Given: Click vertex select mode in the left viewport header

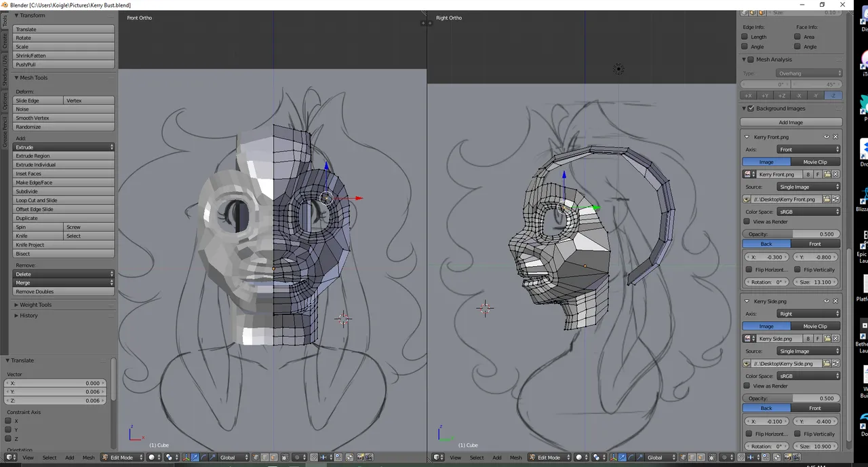Looking at the screenshot, I should pos(256,457).
